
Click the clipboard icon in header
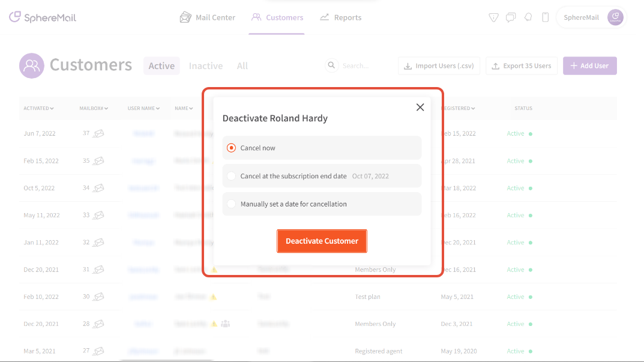[x=546, y=17]
